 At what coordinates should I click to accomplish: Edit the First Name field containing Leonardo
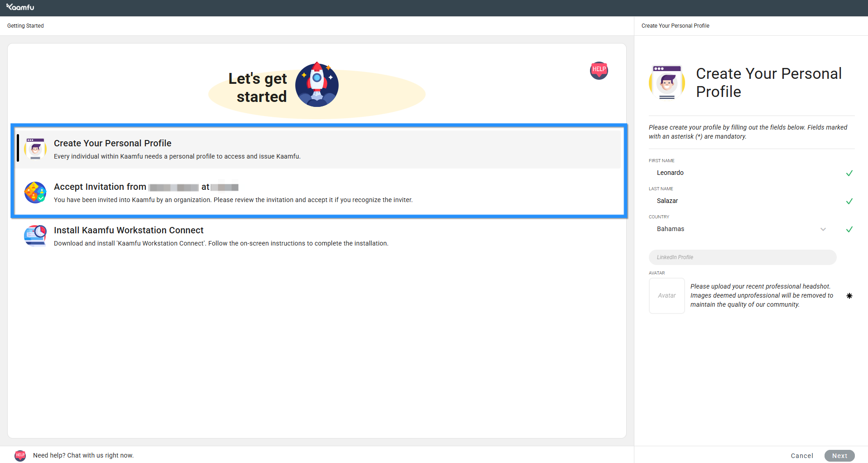(x=743, y=173)
